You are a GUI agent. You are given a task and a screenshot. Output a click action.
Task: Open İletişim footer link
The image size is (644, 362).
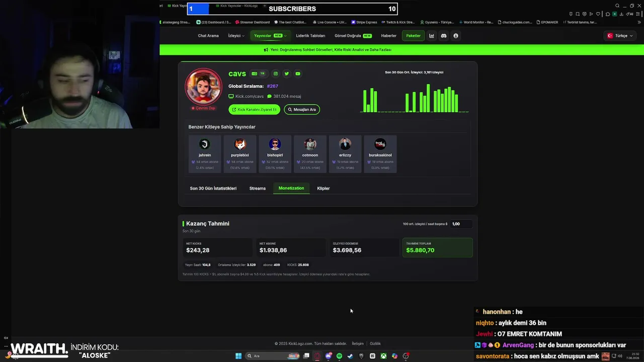(358, 344)
